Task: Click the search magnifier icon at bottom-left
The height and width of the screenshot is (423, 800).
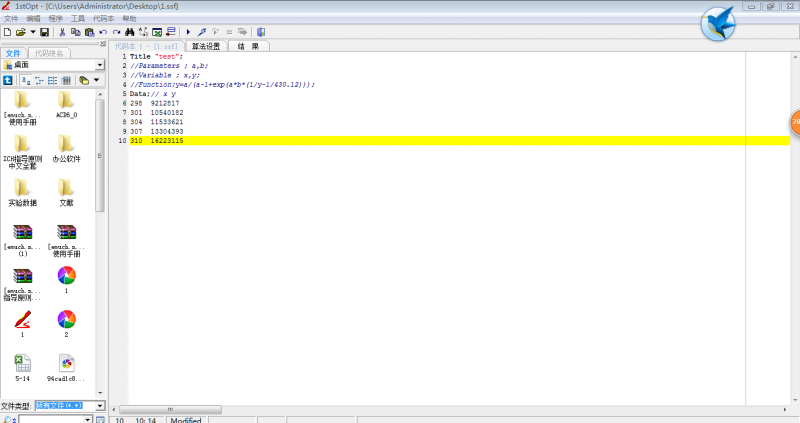Action: [9, 419]
